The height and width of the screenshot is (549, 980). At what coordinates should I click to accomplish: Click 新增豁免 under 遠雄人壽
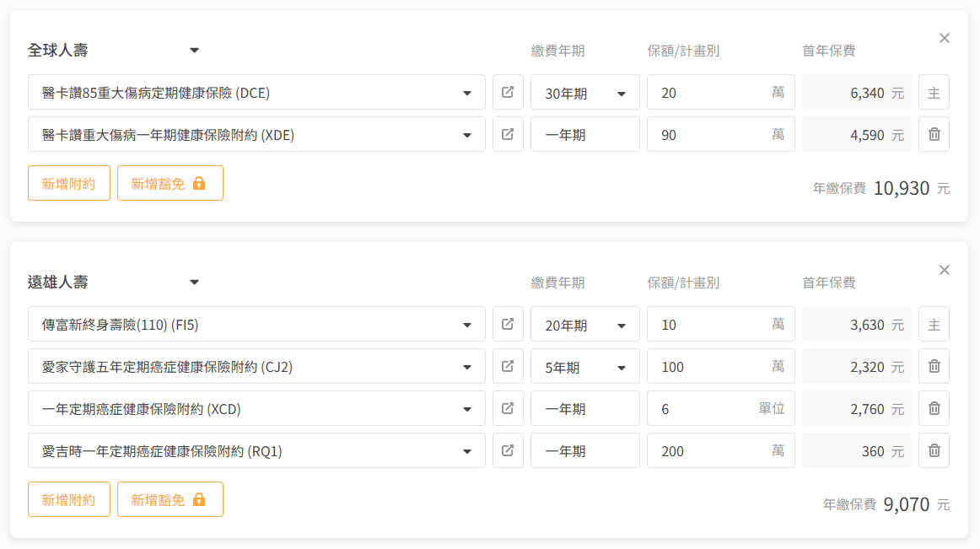pos(170,499)
